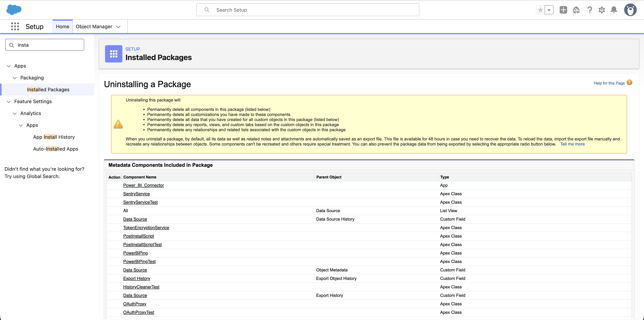This screenshot has height=320, width=644.
Task: Click the Salesforce cloud logo
Action: tap(14, 10)
